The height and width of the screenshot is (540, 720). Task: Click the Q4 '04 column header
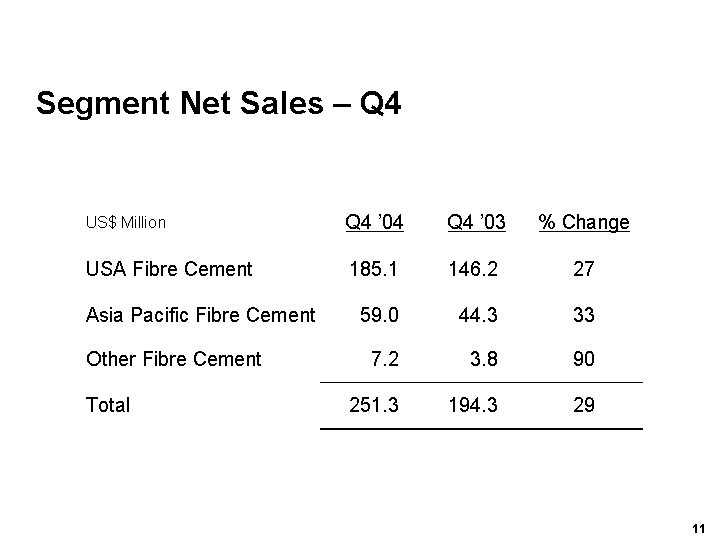(x=374, y=222)
